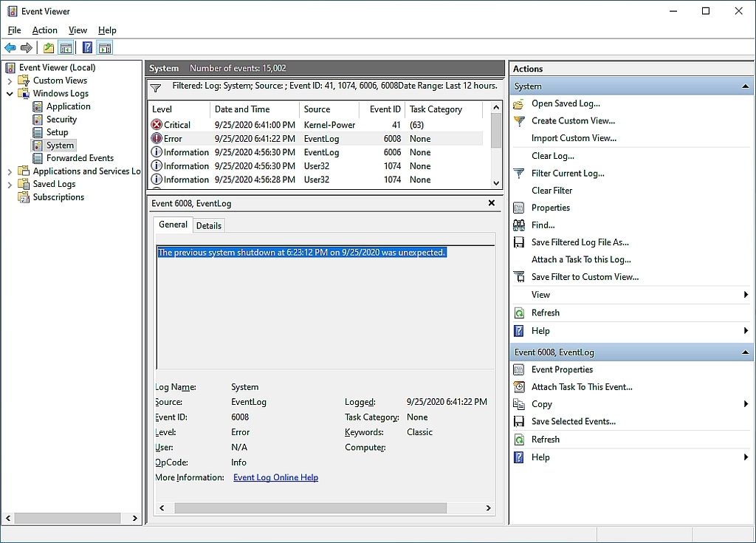Sort by the Date and Time column header
This screenshot has width=756, height=543.
[x=255, y=109]
